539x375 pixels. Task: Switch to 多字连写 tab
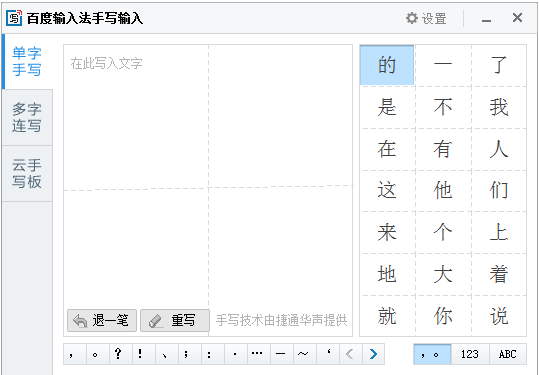click(x=27, y=118)
